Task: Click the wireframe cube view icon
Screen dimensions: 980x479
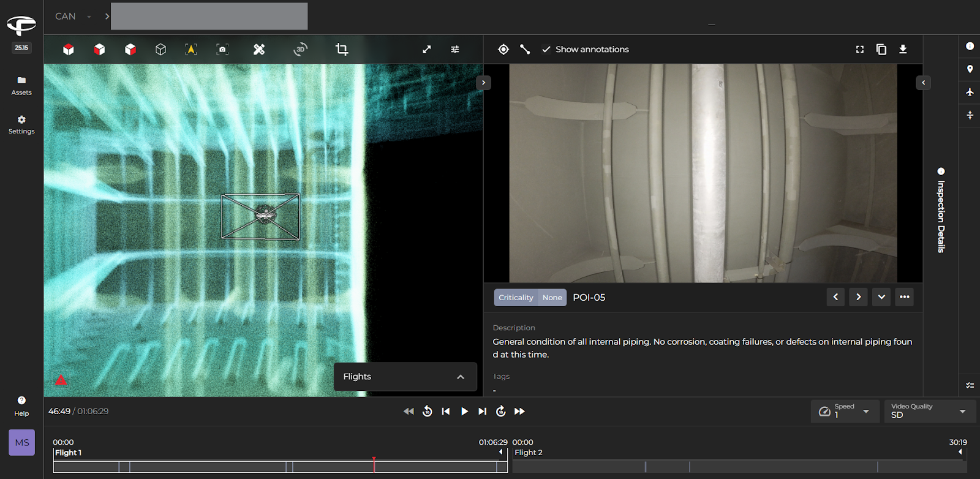Action: click(x=160, y=50)
